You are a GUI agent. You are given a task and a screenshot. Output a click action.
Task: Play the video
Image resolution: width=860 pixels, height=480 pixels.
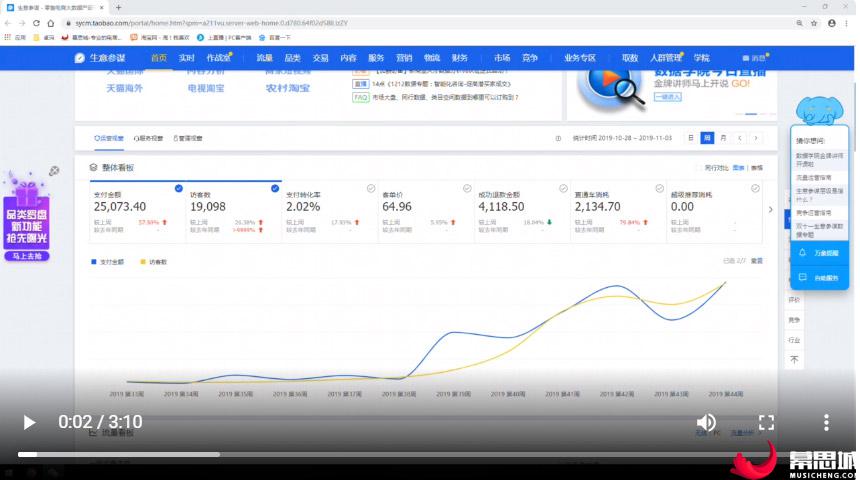[29, 422]
